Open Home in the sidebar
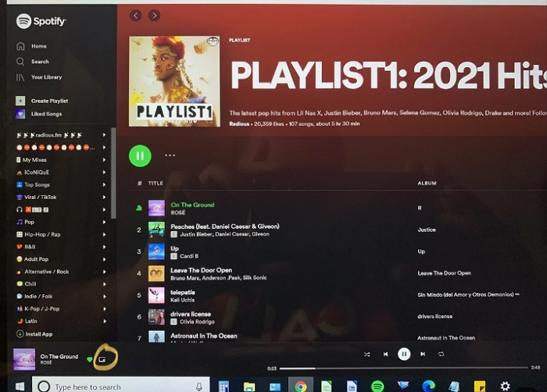The height and width of the screenshot is (392, 547). click(39, 46)
